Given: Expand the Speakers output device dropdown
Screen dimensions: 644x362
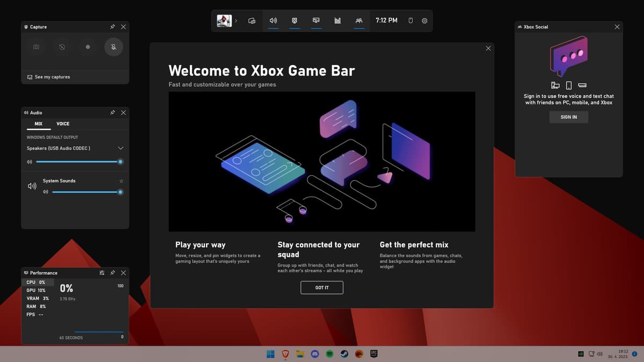Looking at the screenshot, I should pyautogui.click(x=120, y=148).
